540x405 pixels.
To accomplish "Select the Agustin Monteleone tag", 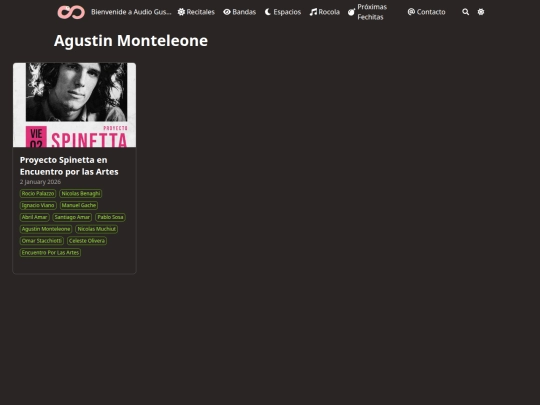I will 46,229.
